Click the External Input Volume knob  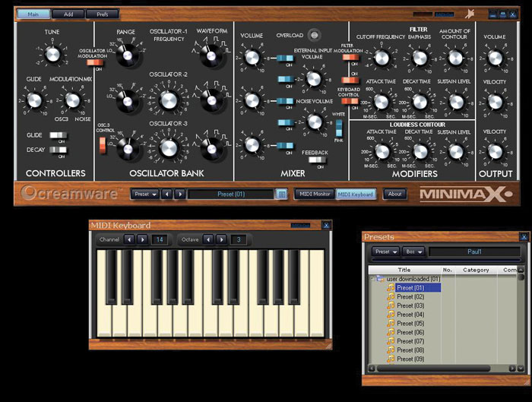pyautogui.click(x=313, y=79)
